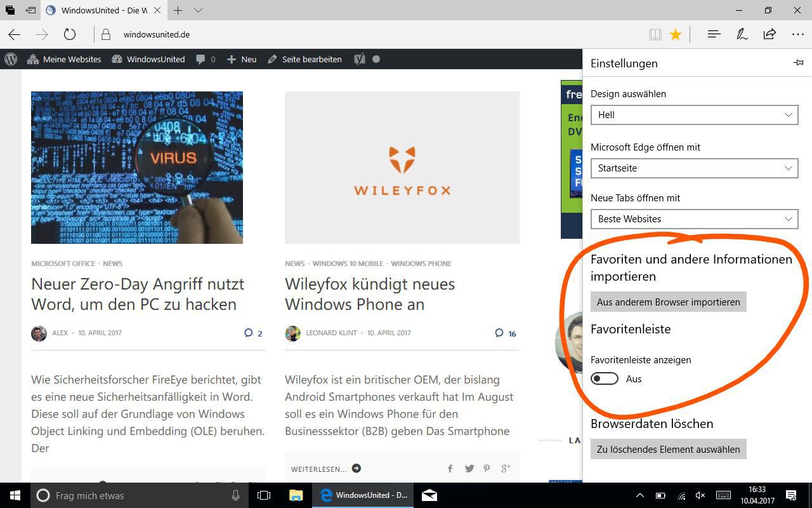
Task: Pin Wileyfox article on Pinterest
Action: click(487, 469)
